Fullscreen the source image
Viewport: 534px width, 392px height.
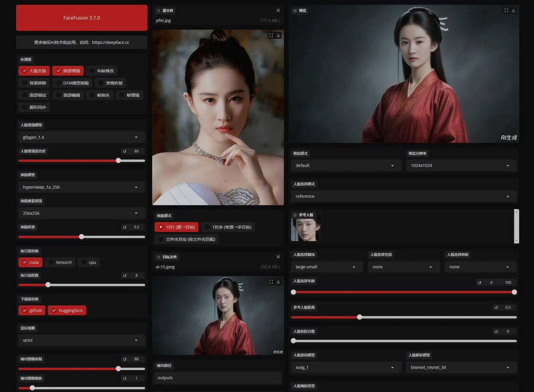(x=271, y=35)
